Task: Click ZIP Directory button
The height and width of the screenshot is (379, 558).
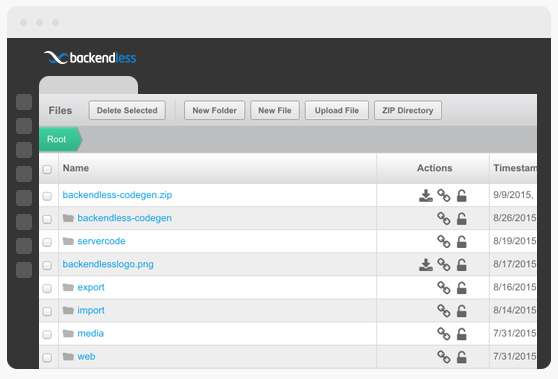Action: [x=408, y=110]
